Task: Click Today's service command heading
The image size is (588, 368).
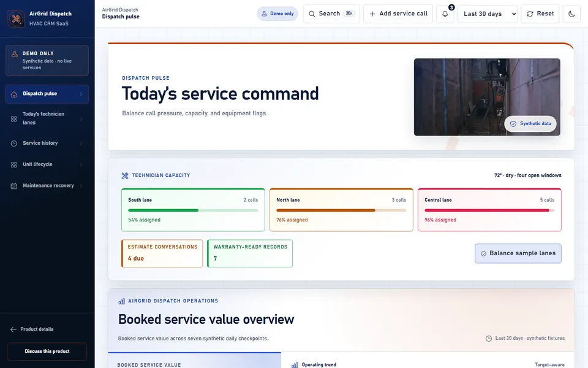Action: [220, 94]
